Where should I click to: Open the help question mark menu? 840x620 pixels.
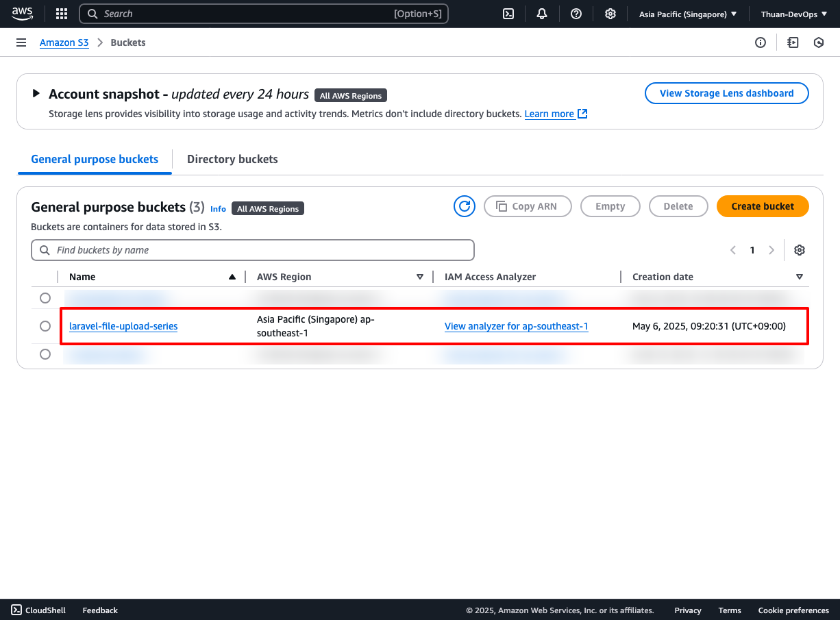point(576,14)
